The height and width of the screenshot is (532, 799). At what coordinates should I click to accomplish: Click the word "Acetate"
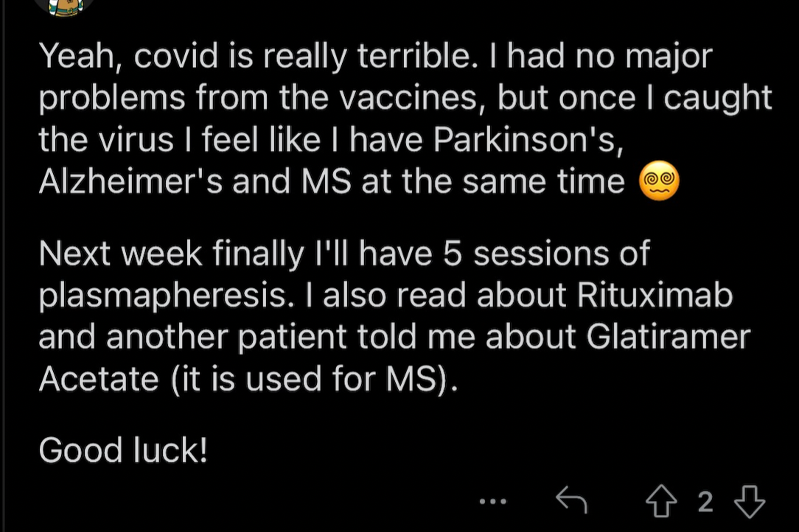99,379
